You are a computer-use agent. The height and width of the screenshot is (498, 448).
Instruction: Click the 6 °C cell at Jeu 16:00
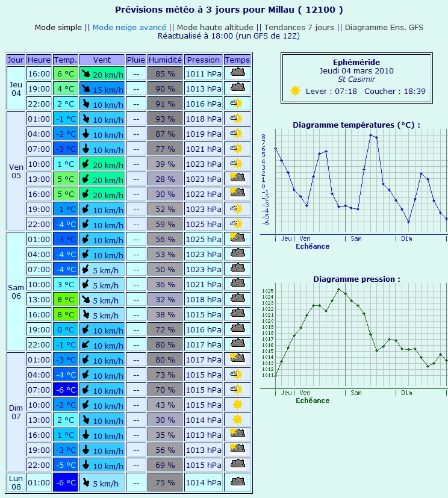click(x=66, y=73)
